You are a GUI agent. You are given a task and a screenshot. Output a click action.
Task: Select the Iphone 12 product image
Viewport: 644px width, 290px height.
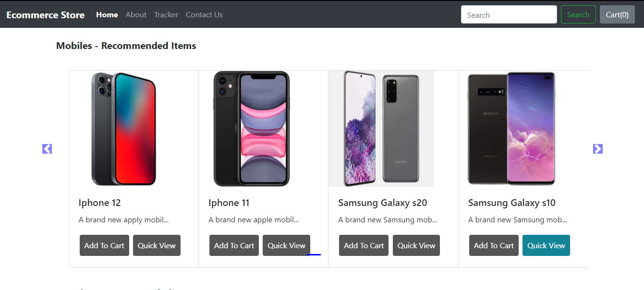coord(124,129)
